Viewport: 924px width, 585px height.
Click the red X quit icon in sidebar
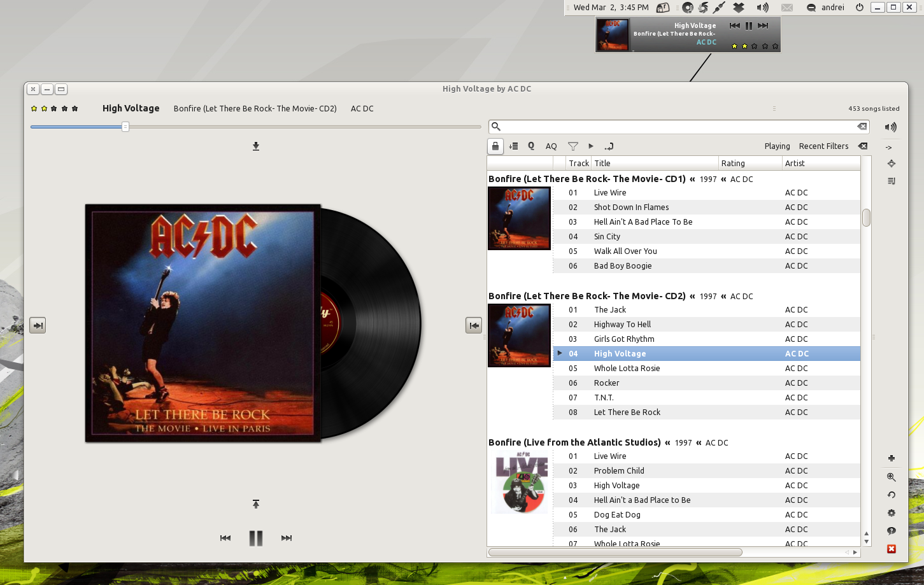(892, 549)
